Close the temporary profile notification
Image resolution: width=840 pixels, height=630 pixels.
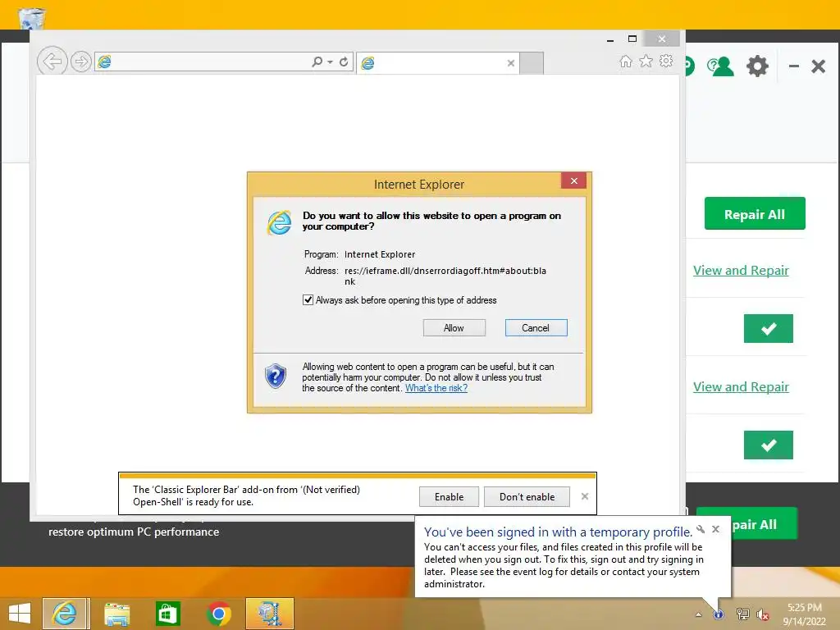(715, 529)
